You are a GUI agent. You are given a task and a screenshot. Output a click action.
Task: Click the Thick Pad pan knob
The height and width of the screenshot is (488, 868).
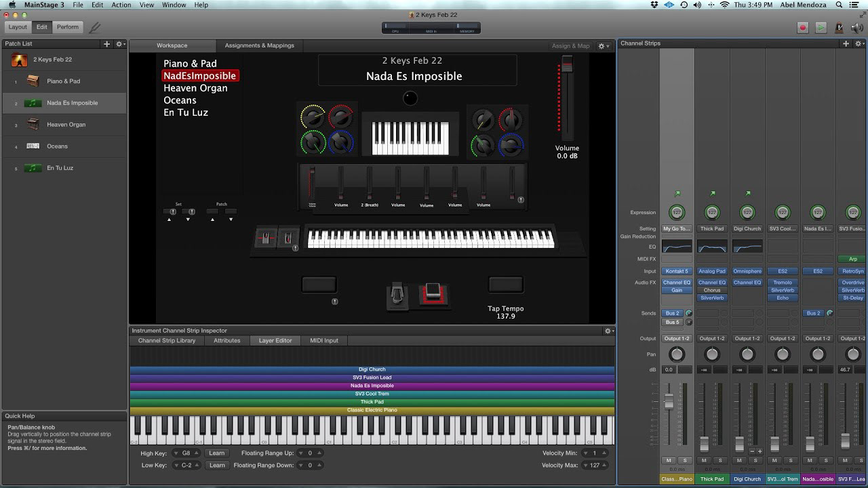pyautogui.click(x=712, y=354)
